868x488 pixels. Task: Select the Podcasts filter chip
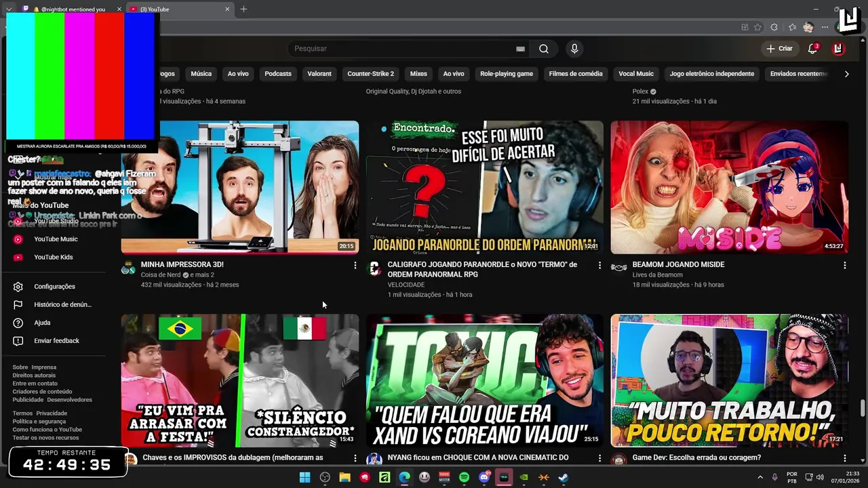click(x=278, y=74)
